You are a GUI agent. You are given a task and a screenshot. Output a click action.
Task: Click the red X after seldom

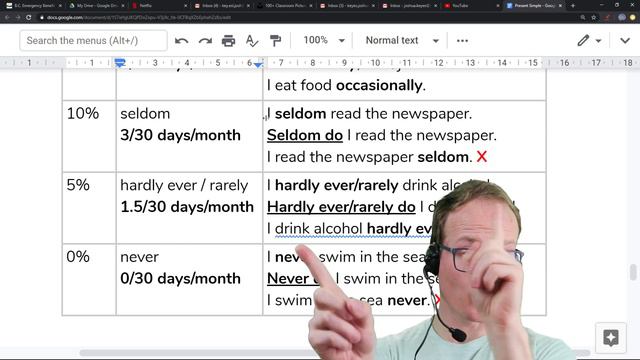[482, 157]
